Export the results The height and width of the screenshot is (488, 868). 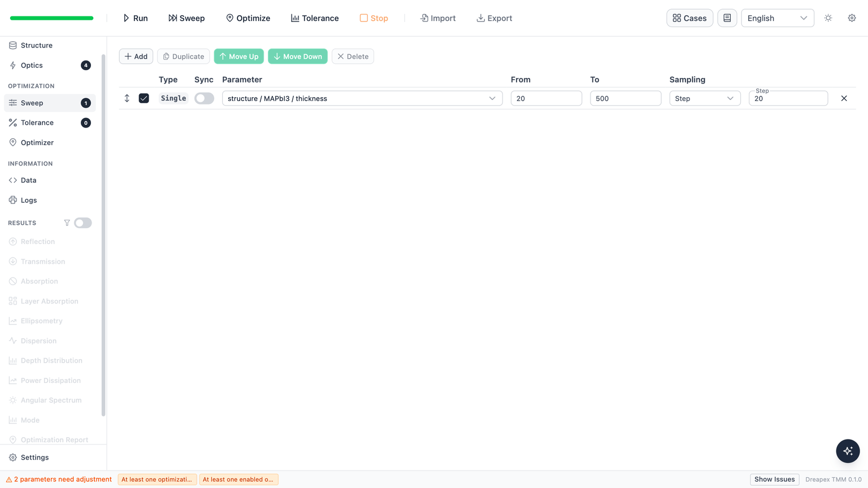494,18
